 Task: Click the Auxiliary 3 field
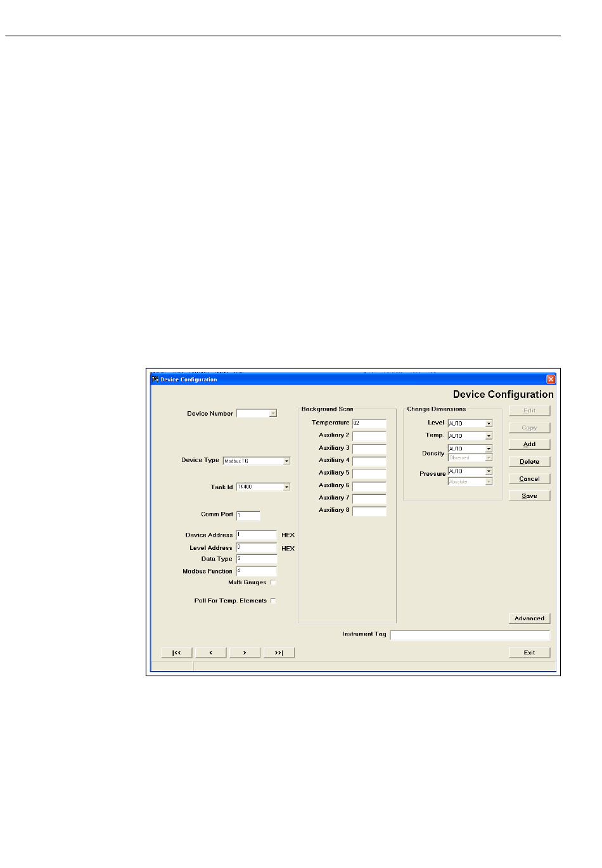pos(369,449)
